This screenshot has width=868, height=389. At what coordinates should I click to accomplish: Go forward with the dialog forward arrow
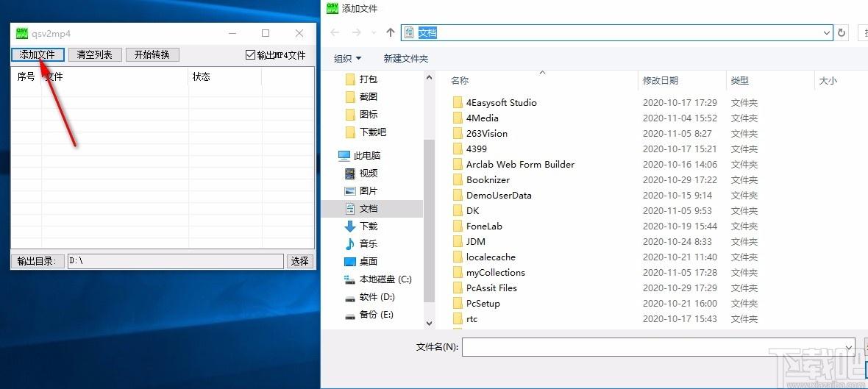pos(357,32)
